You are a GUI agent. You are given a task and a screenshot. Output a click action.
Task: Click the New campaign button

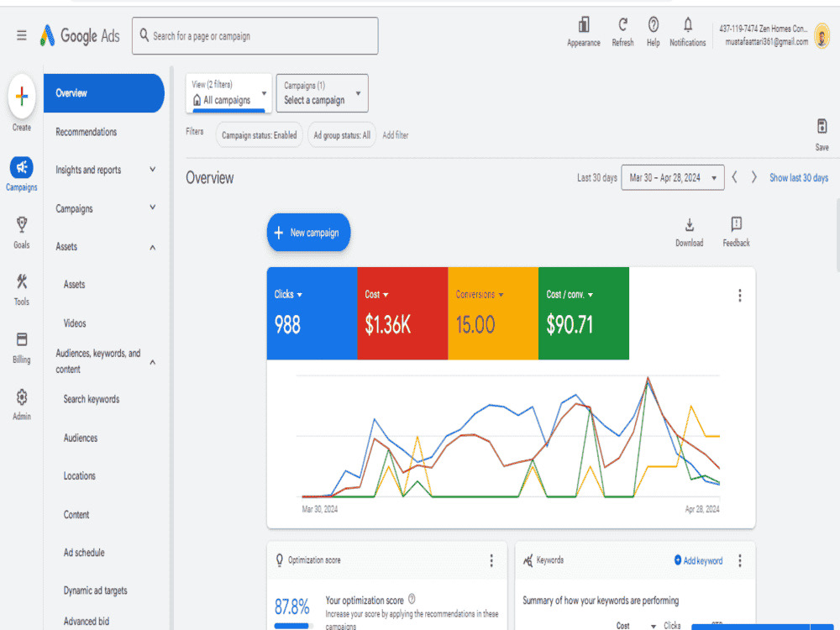[x=308, y=233]
